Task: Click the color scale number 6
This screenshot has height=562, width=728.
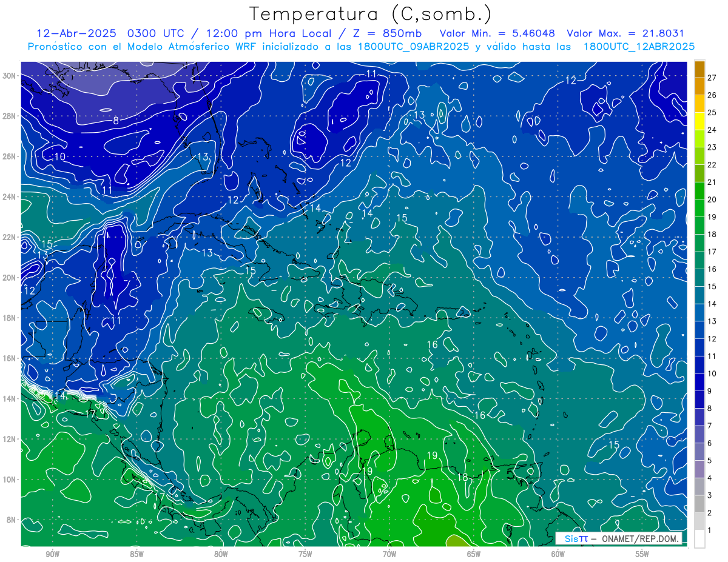Action: point(710,443)
